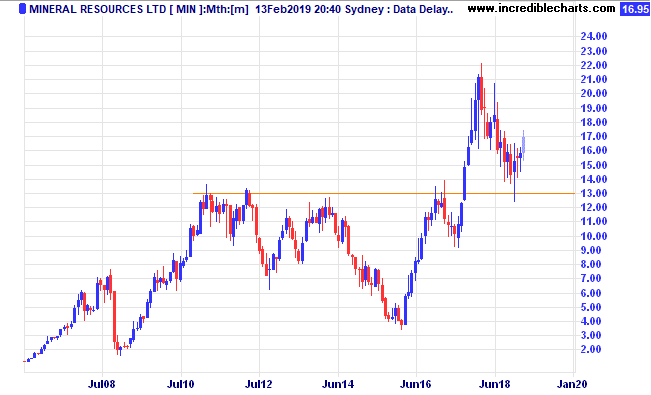Click the 22.00 price axis label
Viewport: 651px width, 395px height.
pos(594,65)
